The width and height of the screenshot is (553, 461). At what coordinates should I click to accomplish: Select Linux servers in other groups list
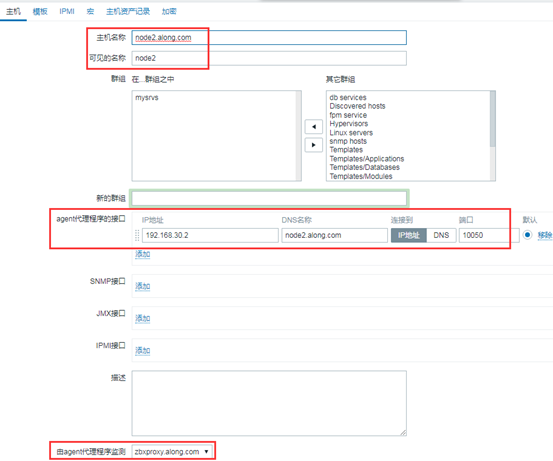(351, 133)
